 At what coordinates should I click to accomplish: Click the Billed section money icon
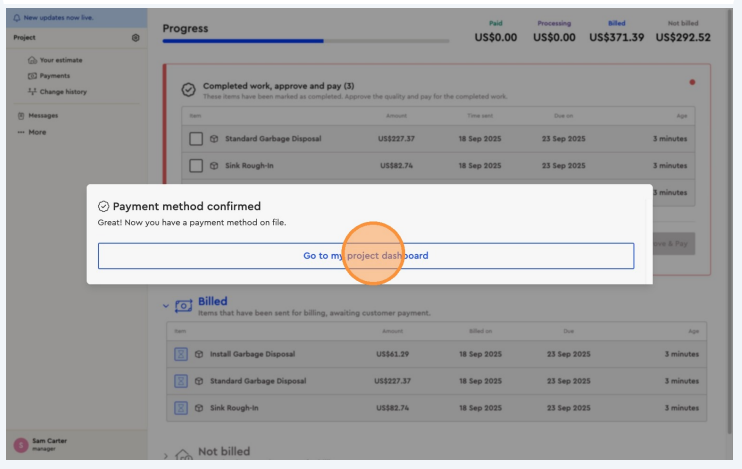pos(183,305)
